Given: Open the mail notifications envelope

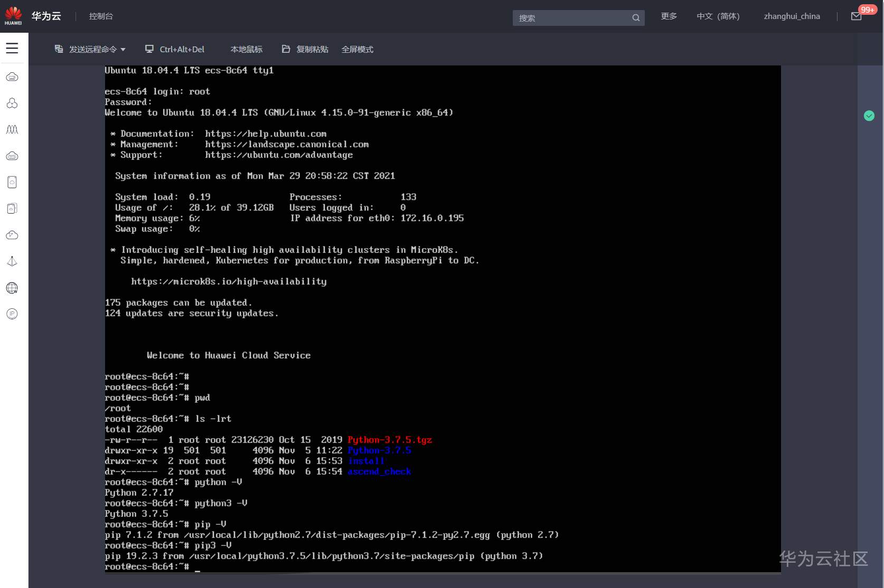Looking at the screenshot, I should (x=856, y=16).
